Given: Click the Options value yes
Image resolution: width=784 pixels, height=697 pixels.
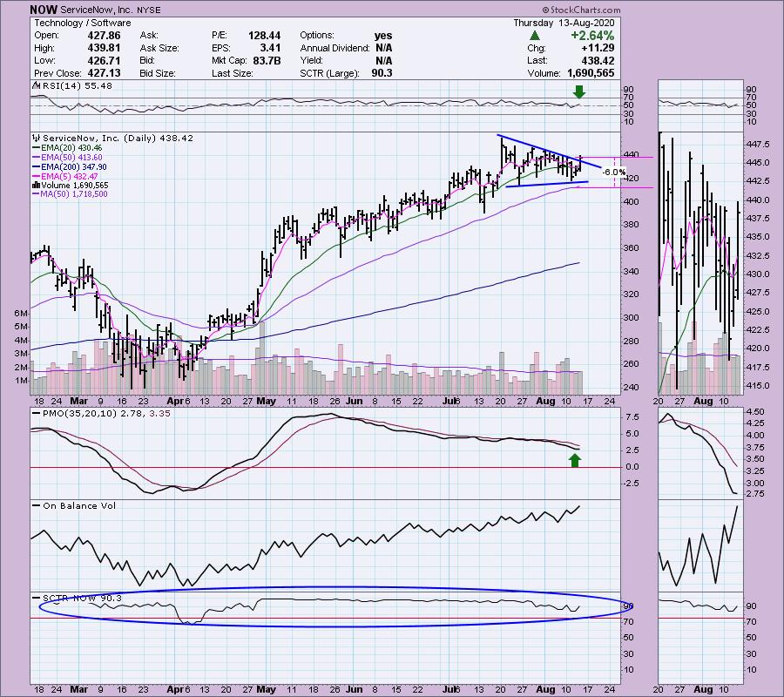Looking at the screenshot, I should click(383, 36).
